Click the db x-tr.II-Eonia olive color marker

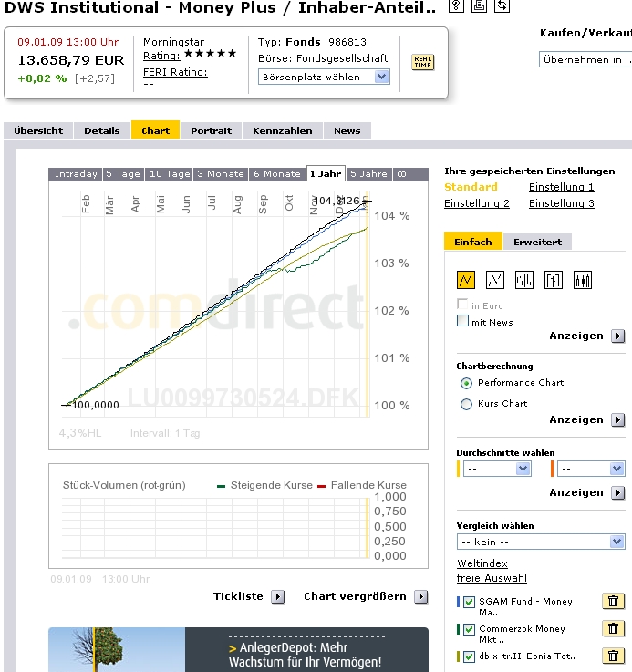459,656
